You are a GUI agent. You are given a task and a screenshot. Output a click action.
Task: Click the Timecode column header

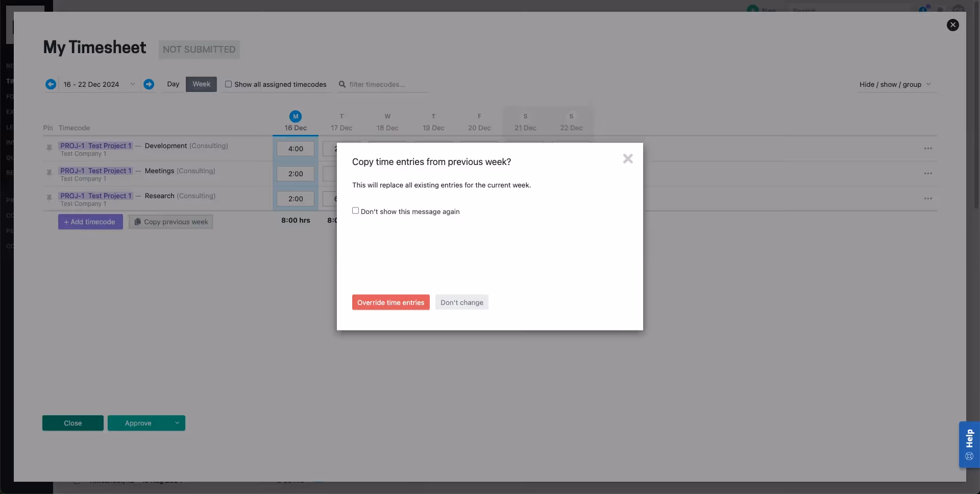(x=74, y=128)
